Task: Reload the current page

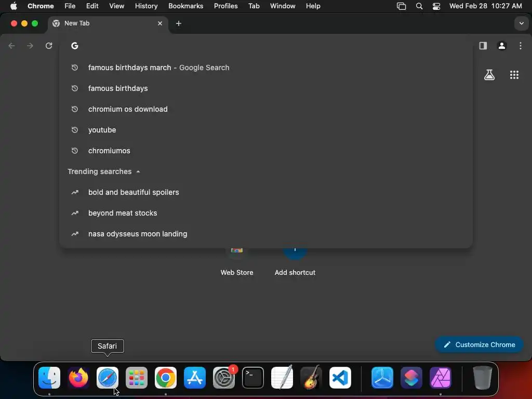Action: click(x=49, y=46)
